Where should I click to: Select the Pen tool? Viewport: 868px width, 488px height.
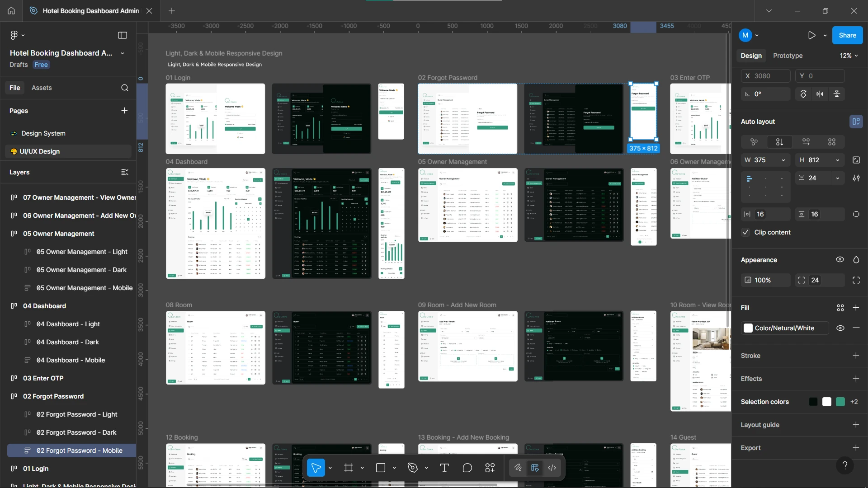(x=412, y=468)
